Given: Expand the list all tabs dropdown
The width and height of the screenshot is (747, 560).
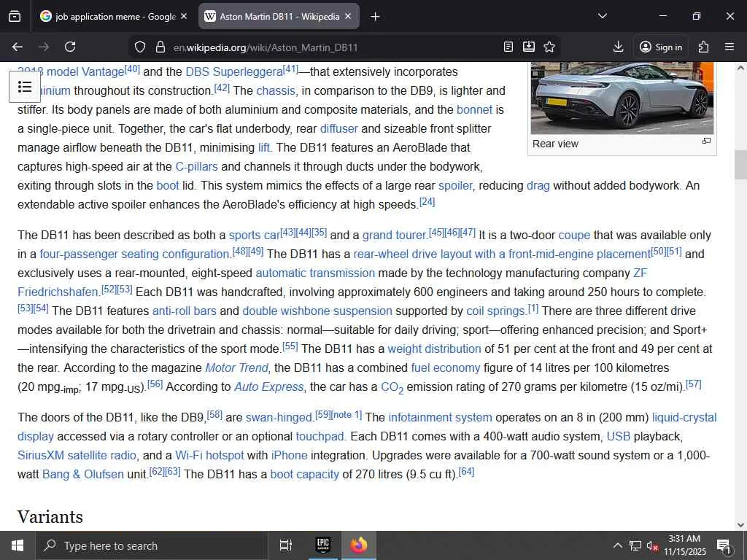Looking at the screenshot, I should click(x=602, y=16).
